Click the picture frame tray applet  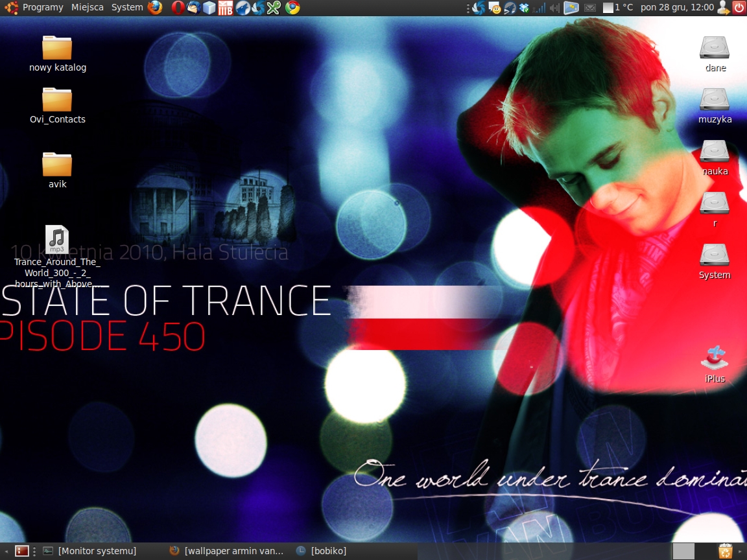click(x=571, y=8)
